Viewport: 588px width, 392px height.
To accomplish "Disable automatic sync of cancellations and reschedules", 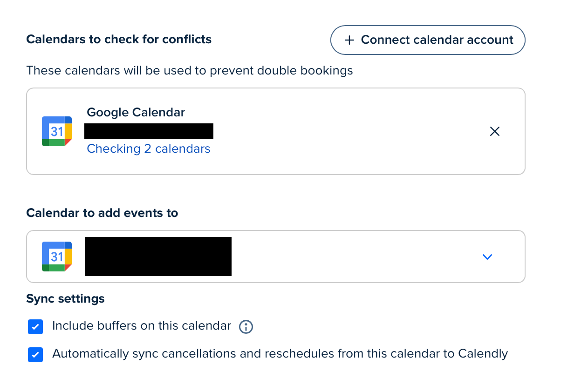I will (35, 355).
